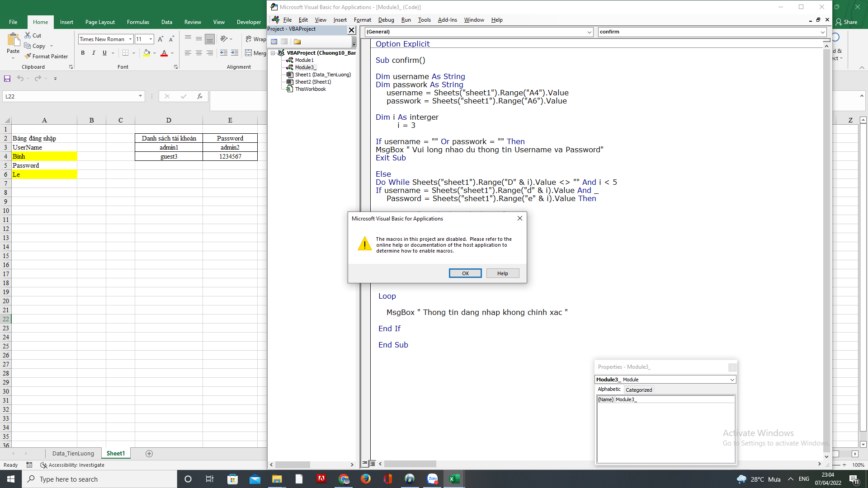Click the Windows search box
The height and width of the screenshot is (488, 868).
click(x=99, y=479)
